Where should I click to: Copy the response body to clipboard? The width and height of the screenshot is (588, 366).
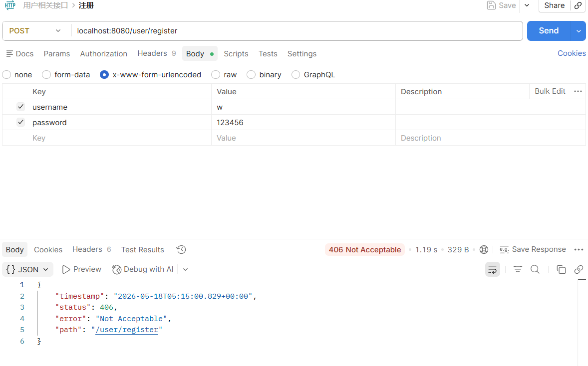(x=561, y=269)
